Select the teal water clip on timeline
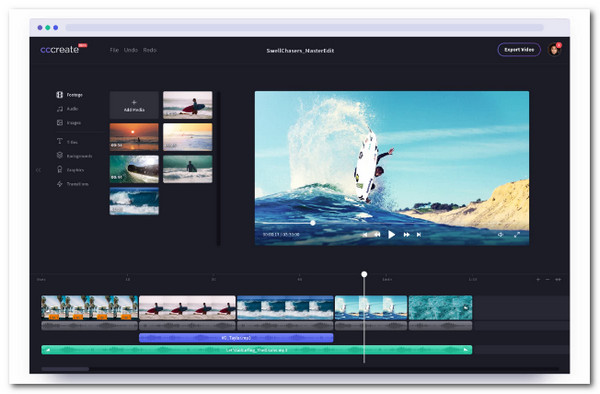The height and width of the screenshot is (394, 600). coord(440,308)
